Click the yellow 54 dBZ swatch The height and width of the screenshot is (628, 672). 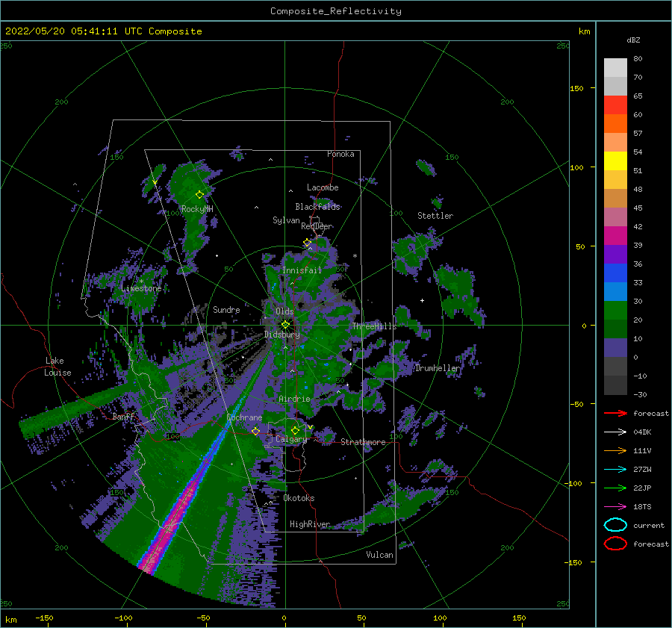point(615,161)
